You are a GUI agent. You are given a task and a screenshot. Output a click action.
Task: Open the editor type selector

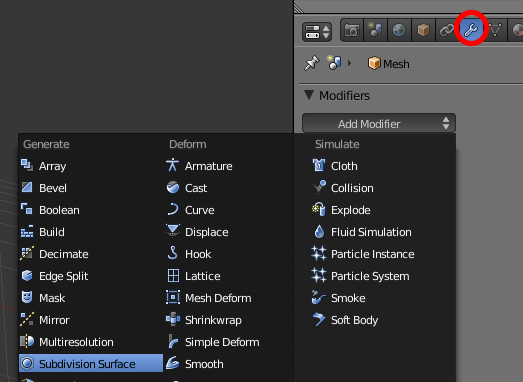click(317, 32)
